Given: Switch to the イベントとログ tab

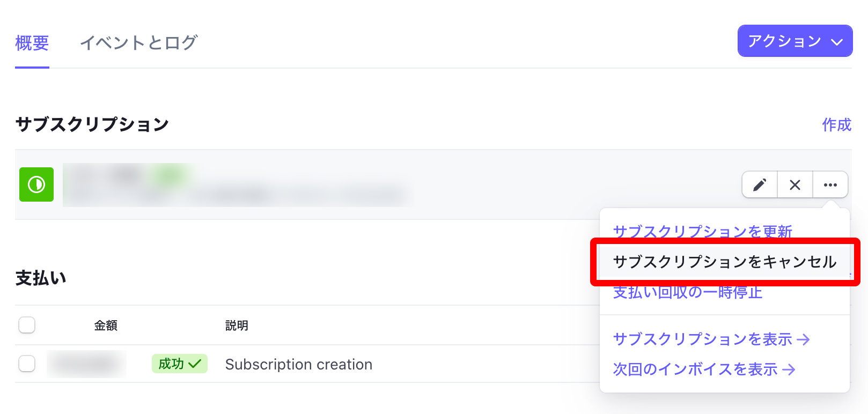Looking at the screenshot, I should (x=139, y=42).
